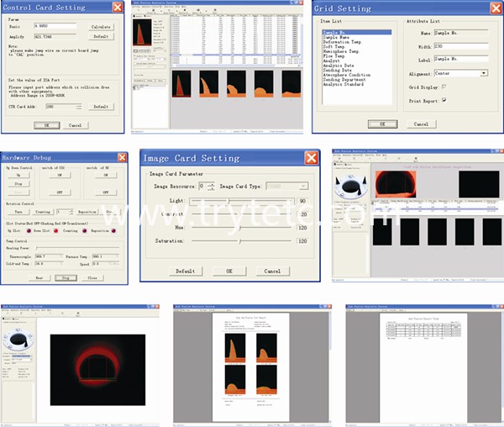Click Calculate in Control Card Setting
The height and width of the screenshot is (427, 504).
pyautogui.click(x=101, y=27)
